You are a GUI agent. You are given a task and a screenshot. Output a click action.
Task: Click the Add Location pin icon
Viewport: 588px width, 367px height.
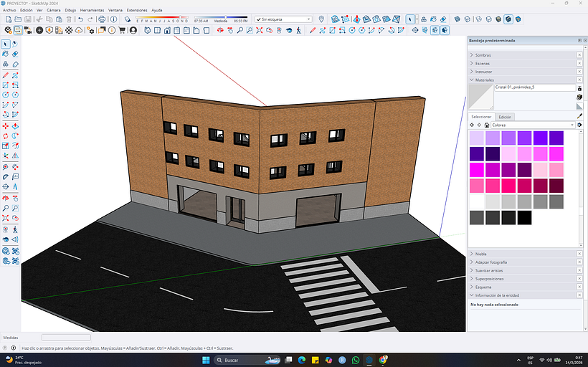click(x=321, y=19)
